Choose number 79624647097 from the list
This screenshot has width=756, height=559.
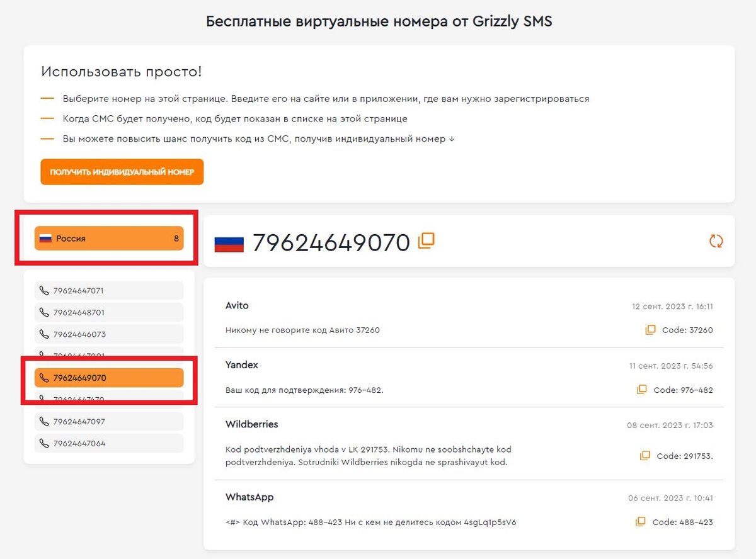(x=109, y=421)
